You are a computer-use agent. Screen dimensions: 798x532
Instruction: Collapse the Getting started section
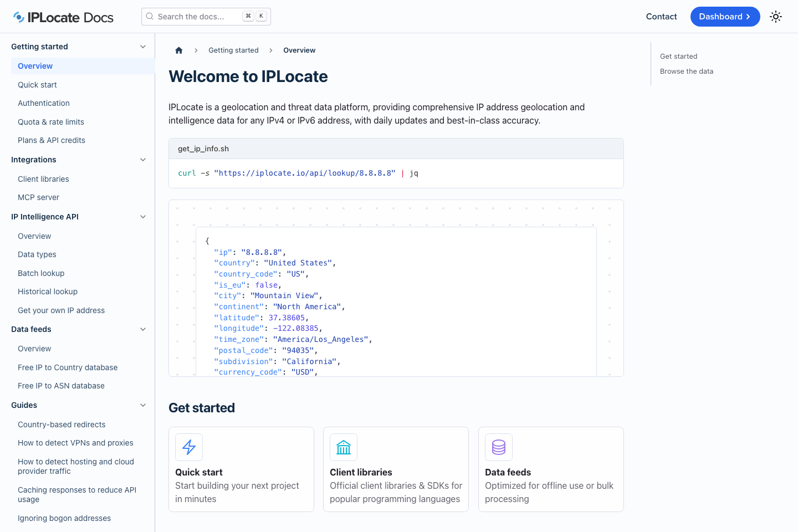(x=143, y=47)
